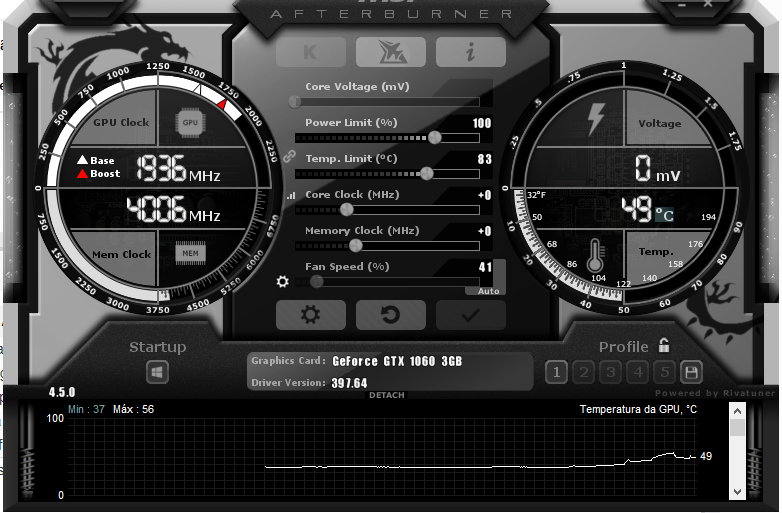Click the 0 mV voltage reading
This screenshot has width=782, height=513.
657,168
